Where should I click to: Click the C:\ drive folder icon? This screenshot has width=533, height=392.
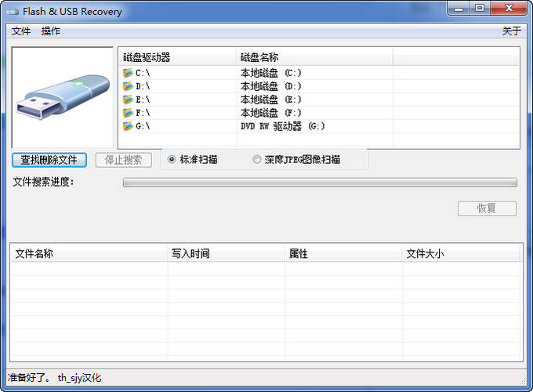(128, 73)
